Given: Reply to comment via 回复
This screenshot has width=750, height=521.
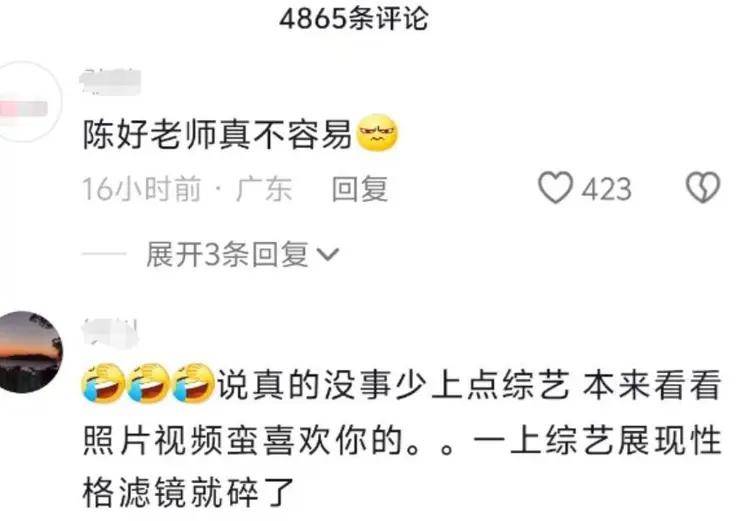Looking at the screenshot, I should coord(360,188).
